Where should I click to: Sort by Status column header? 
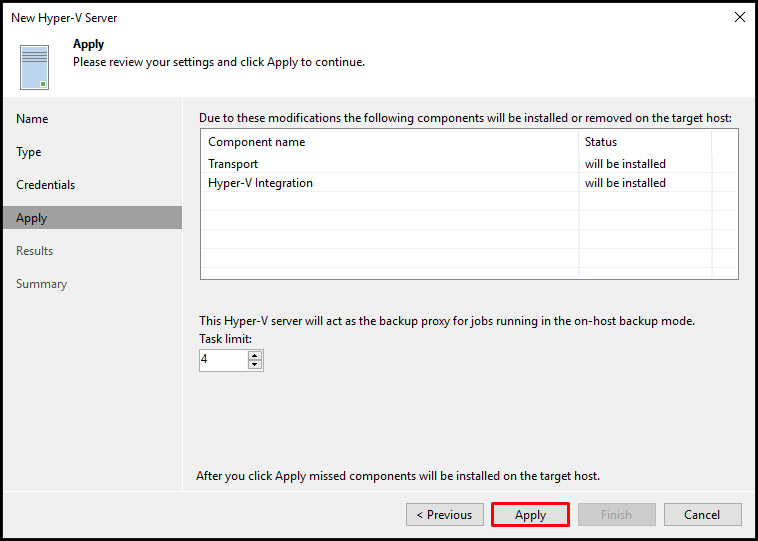[x=645, y=142]
